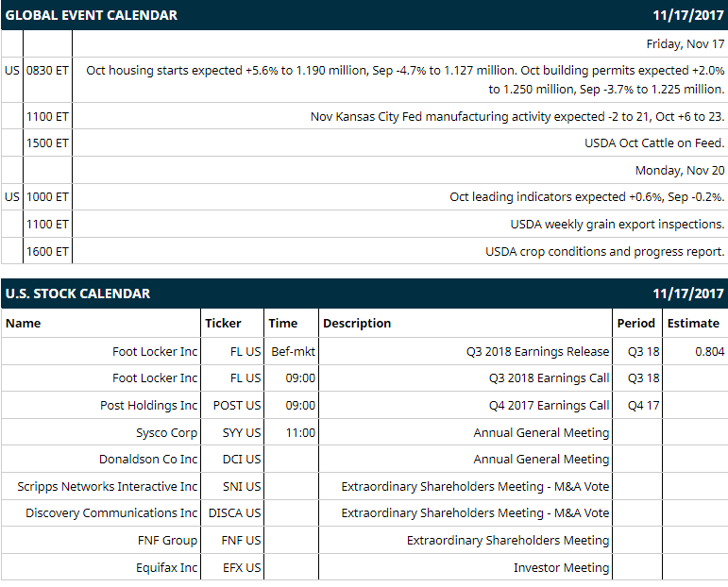
Task: Click USDA crop conditions and progress report
Action: tap(604, 252)
